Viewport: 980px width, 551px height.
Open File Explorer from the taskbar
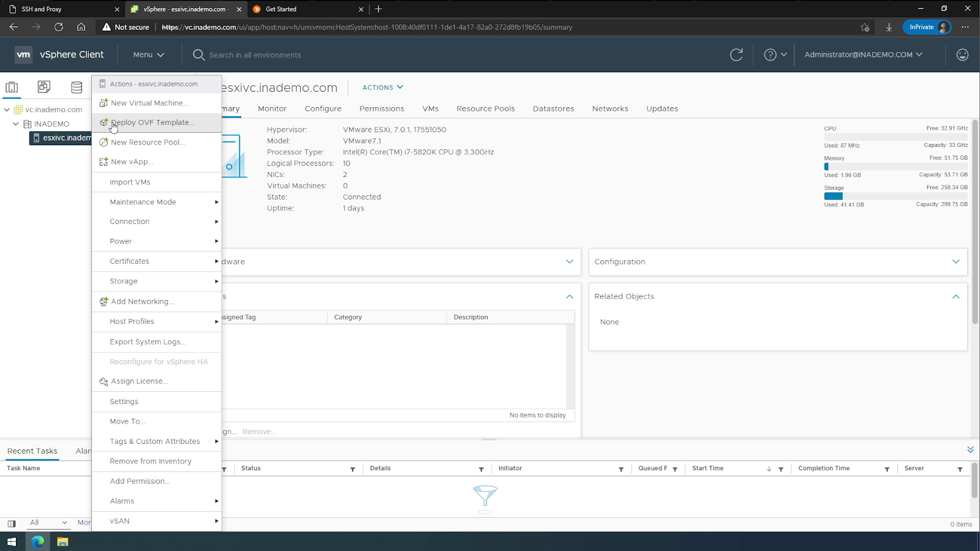[x=62, y=542]
